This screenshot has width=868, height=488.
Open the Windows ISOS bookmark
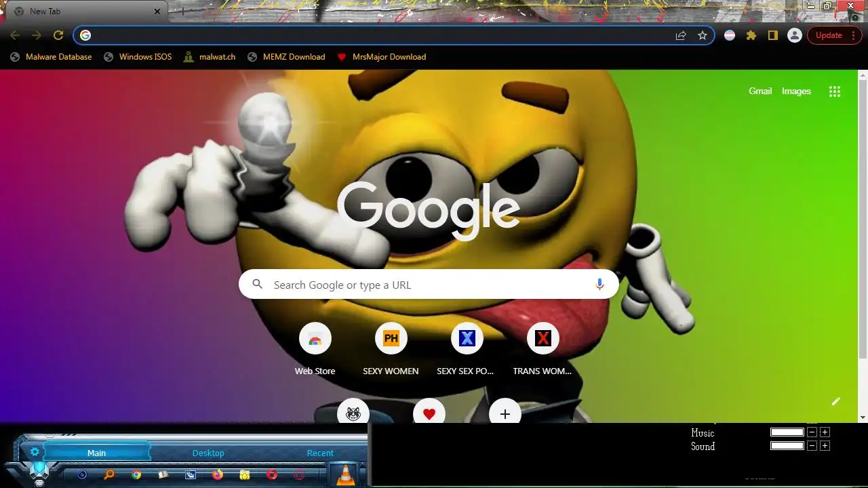138,57
